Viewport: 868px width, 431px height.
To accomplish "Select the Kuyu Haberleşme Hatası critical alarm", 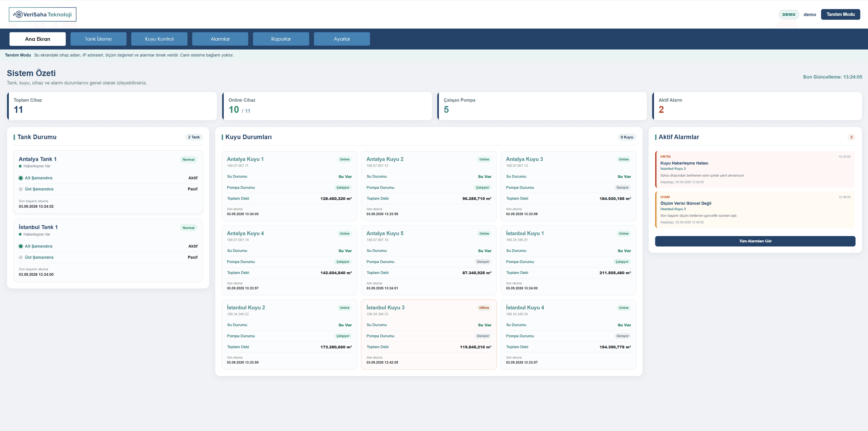I will (x=755, y=169).
